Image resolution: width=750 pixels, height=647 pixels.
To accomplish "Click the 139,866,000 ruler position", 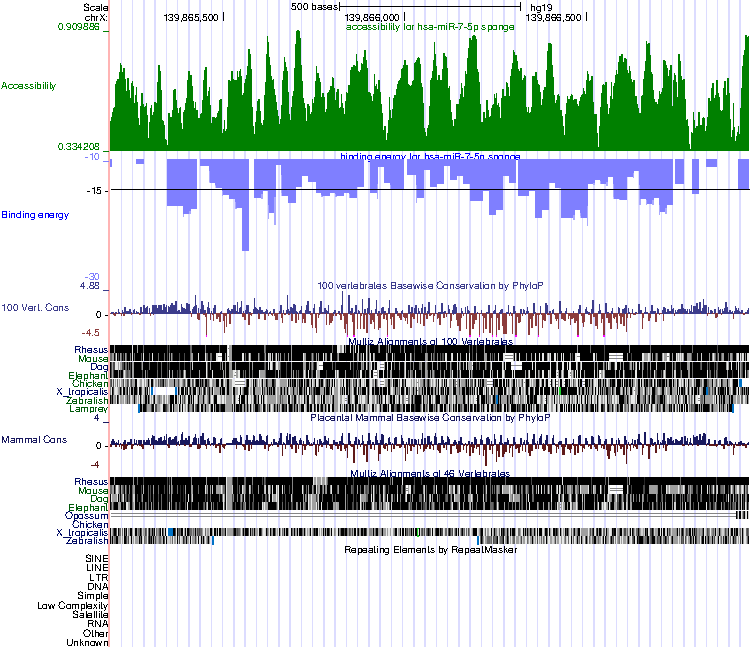I will pos(372,17).
